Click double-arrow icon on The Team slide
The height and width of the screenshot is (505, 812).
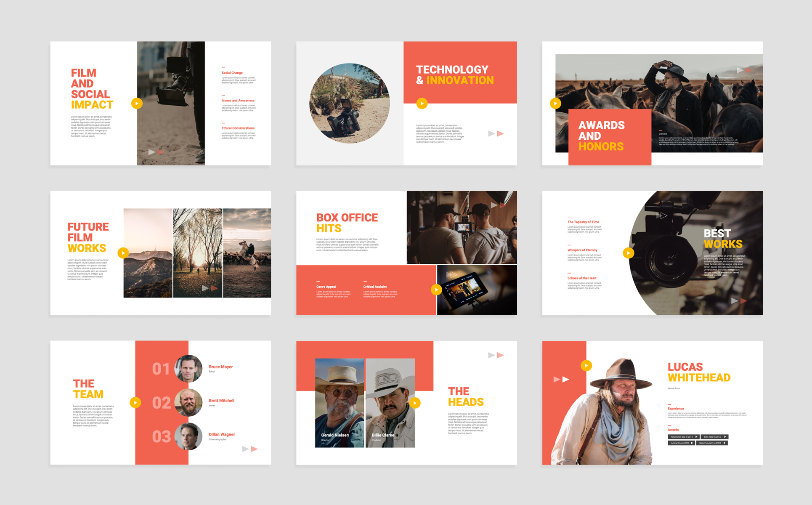click(250, 449)
